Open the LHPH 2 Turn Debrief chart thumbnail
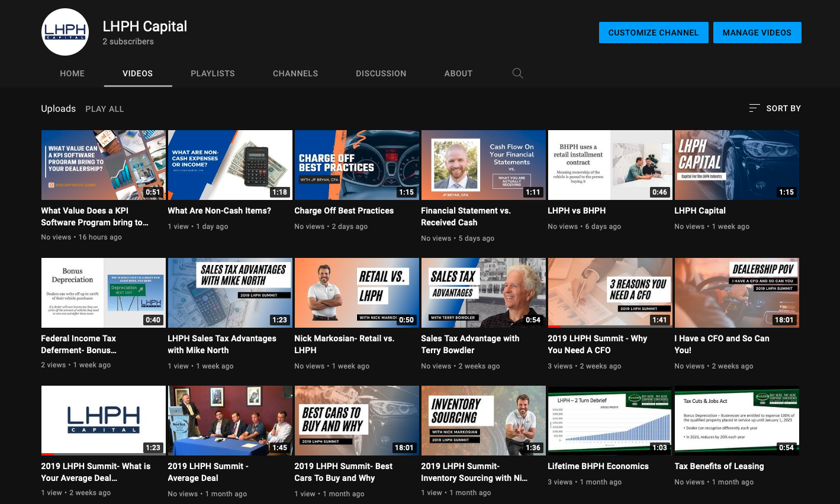Viewport: 840px width, 504px height. (610, 421)
